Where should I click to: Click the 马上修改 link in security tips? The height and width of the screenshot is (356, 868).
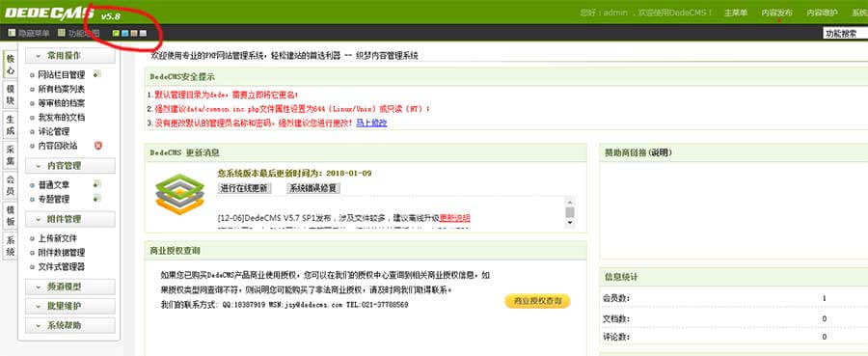(x=371, y=123)
